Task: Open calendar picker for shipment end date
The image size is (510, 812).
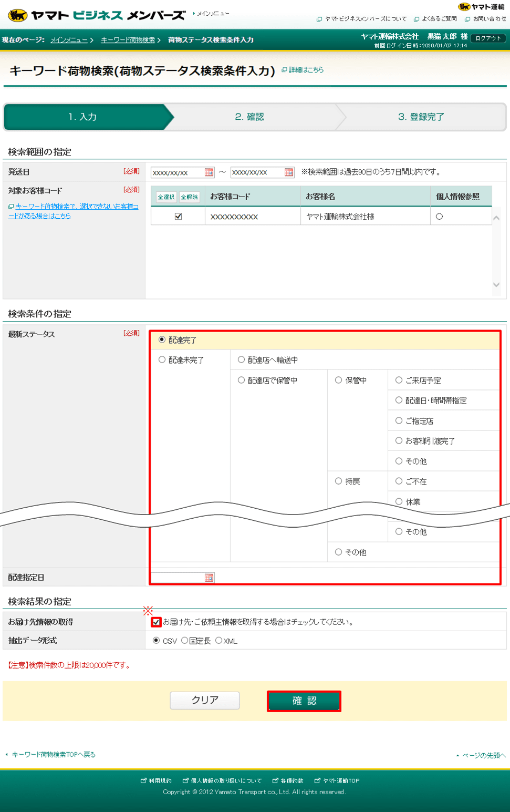Action: pos(289,172)
